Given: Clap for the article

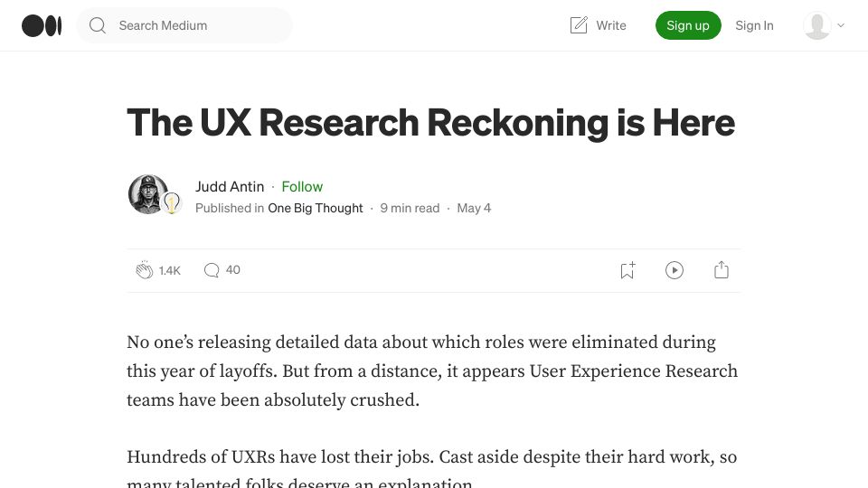Looking at the screenshot, I should pyautogui.click(x=145, y=270).
